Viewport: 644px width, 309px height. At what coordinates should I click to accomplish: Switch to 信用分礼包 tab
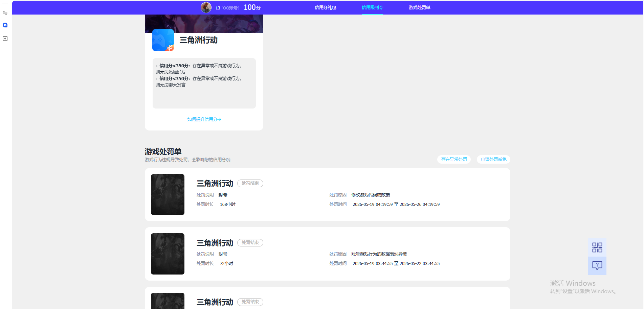click(x=325, y=7)
